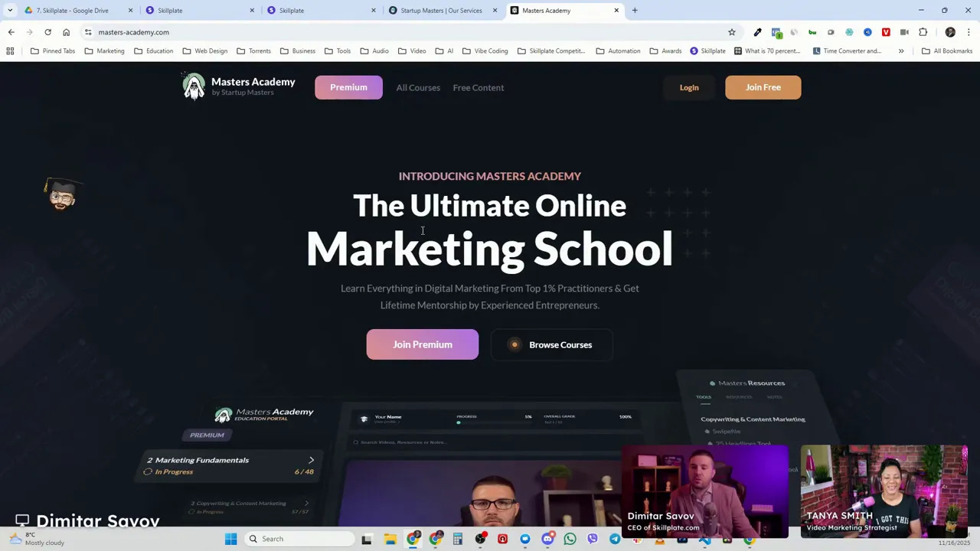Click the Masters Academy wizard logo

point(194,86)
